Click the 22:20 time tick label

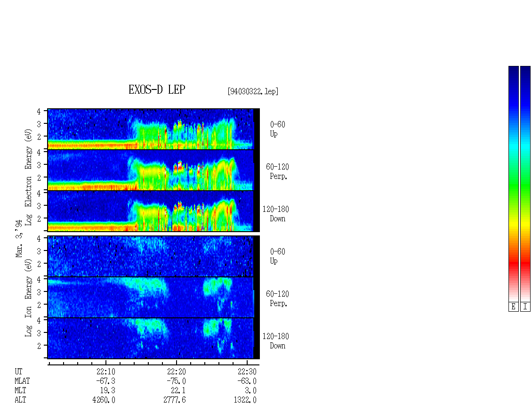pos(177,372)
